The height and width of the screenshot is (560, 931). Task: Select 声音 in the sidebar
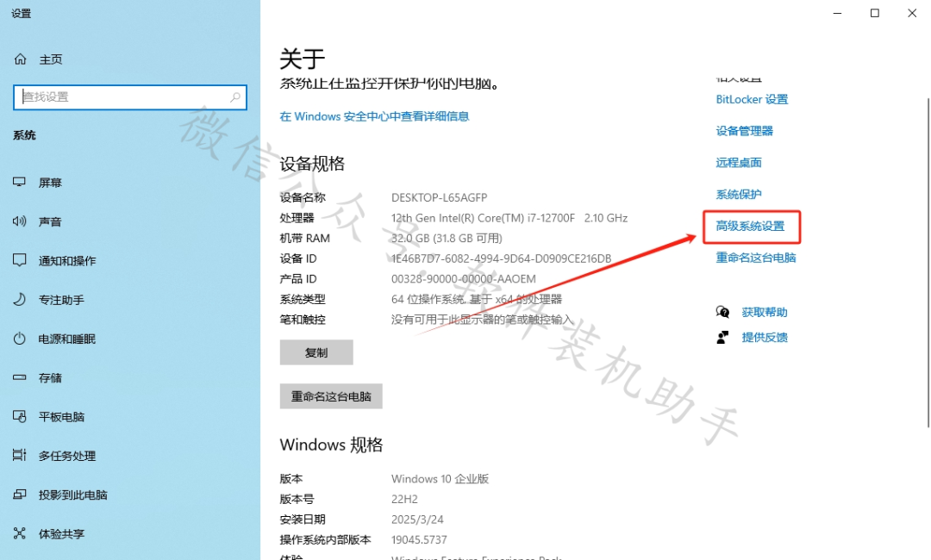[x=51, y=222]
